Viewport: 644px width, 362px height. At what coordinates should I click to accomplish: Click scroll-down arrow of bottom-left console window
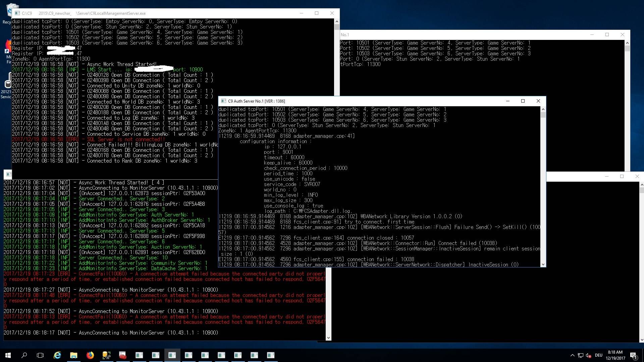coord(328,338)
